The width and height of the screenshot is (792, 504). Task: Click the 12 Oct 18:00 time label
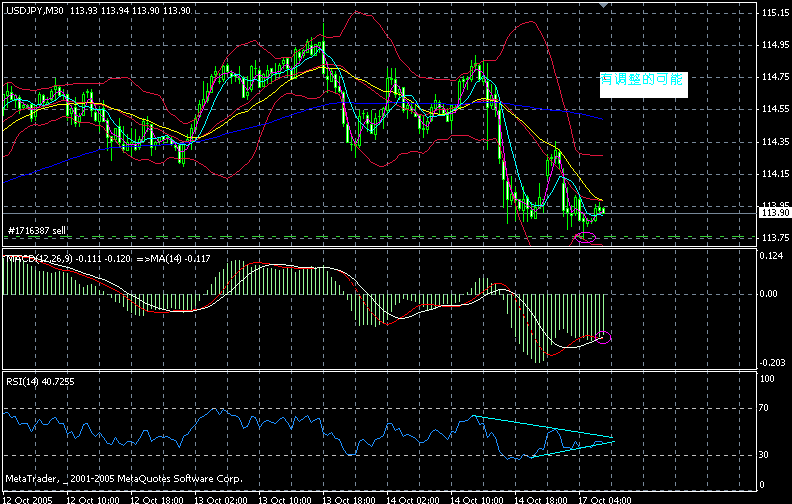pyautogui.click(x=157, y=500)
